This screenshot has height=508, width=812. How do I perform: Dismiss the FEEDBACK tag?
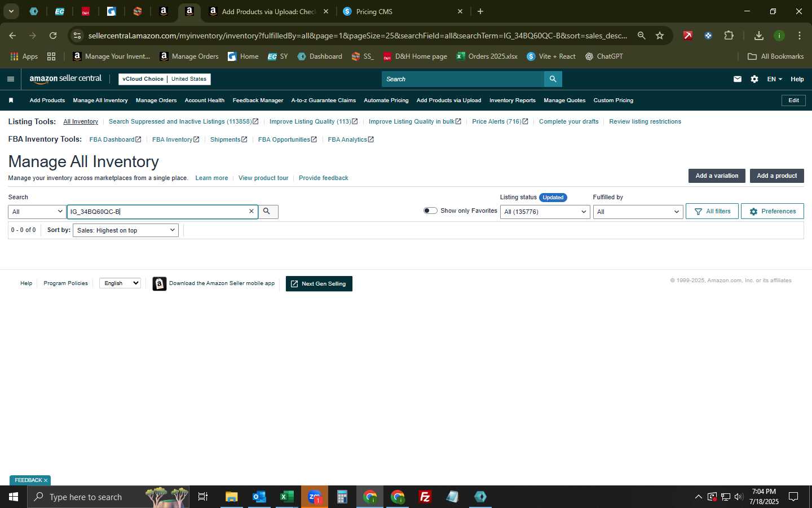click(46, 480)
